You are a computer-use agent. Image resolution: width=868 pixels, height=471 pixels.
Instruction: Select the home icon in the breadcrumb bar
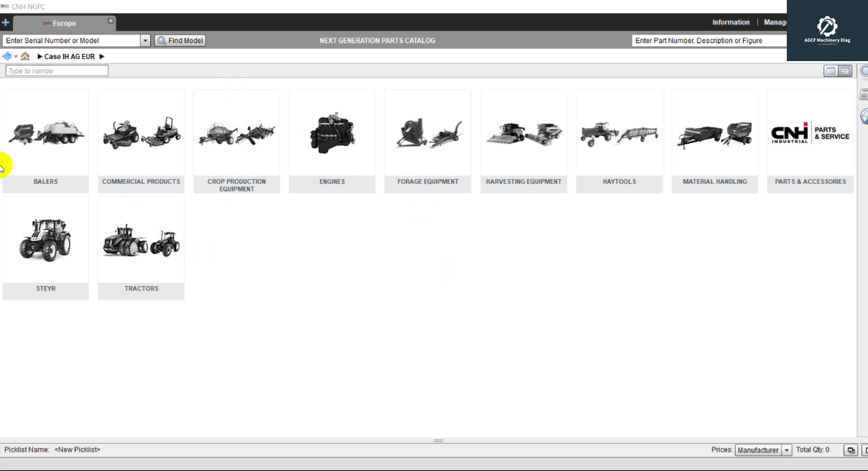pyautogui.click(x=24, y=56)
